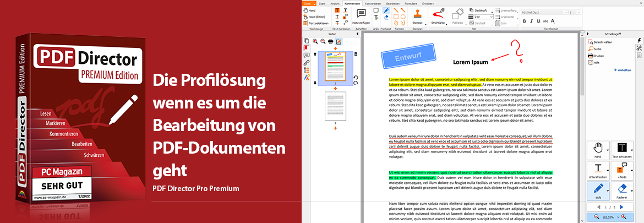644x223 pixels.
Task: Switch to the Konvertieren tab
Action: click(373, 3)
